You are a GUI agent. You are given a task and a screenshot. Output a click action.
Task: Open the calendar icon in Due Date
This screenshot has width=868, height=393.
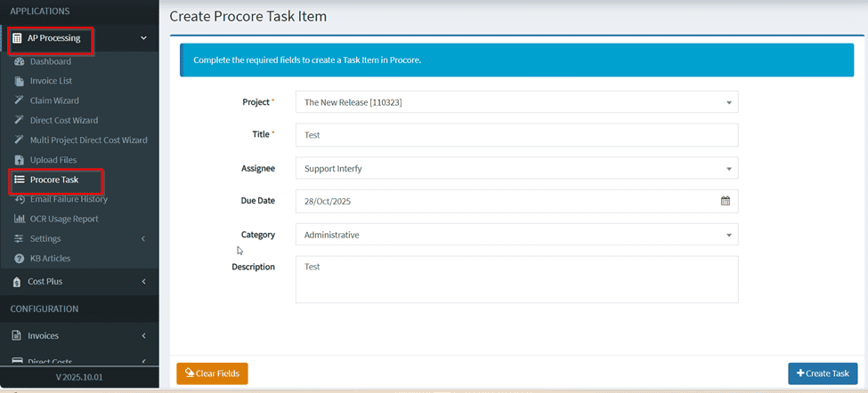tap(725, 201)
